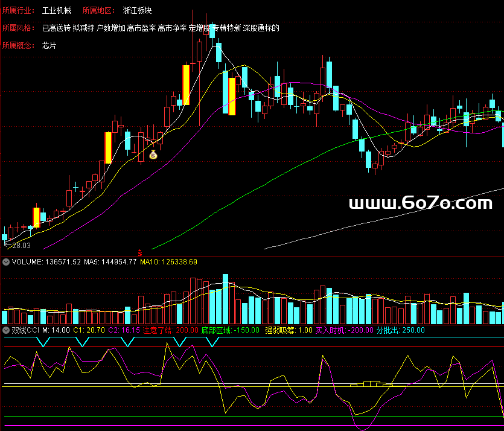Viewport: 504px width, 431px height.
Task: Click the MA10 volume value label
Action: pyautogui.click(x=168, y=262)
